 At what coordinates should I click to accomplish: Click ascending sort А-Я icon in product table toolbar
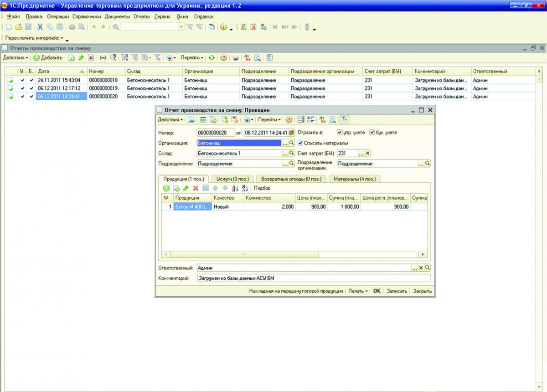tap(235, 188)
